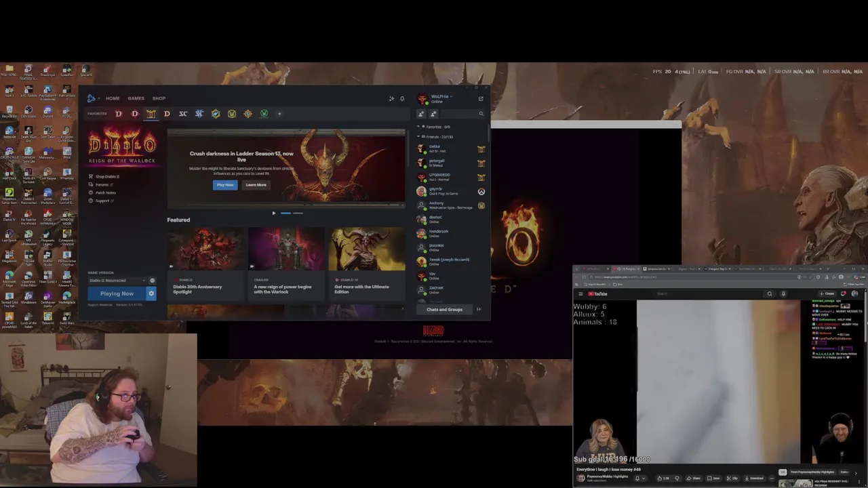The width and height of the screenshot is (868, 488).
Task: Select the StarCraft SC favorite icon
Action: 183,114
